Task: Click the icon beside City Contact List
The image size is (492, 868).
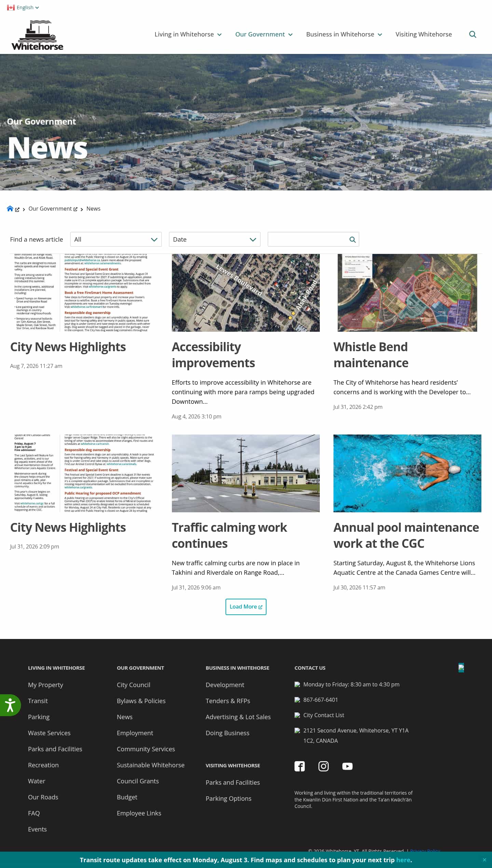Action: (x=297, y=715)
